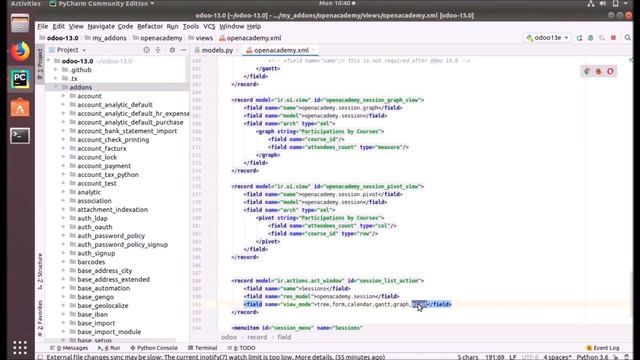Select the base_automation folder

(x=104, y=288)
